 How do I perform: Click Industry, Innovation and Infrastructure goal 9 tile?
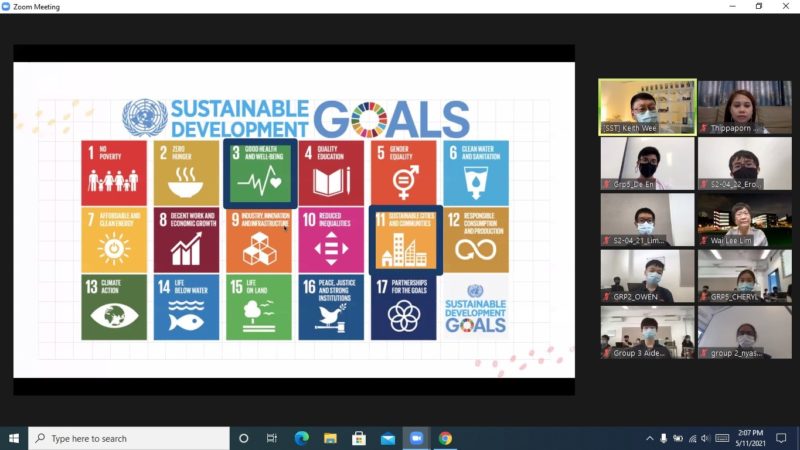(259, 240)
